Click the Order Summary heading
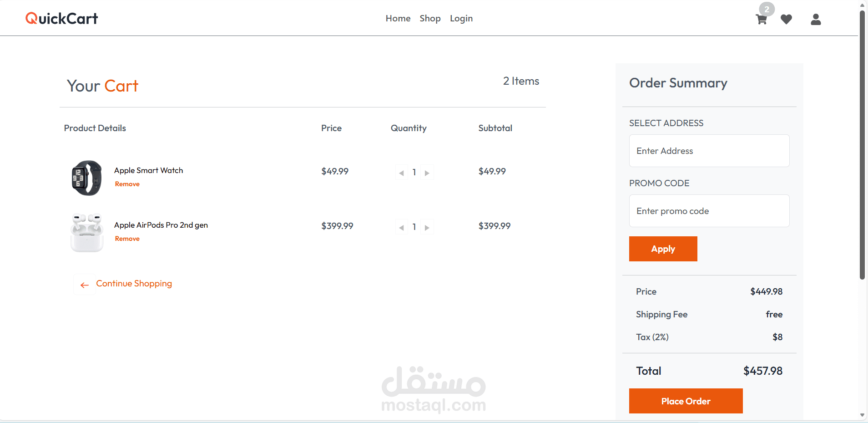 click(x=678, y=83)
